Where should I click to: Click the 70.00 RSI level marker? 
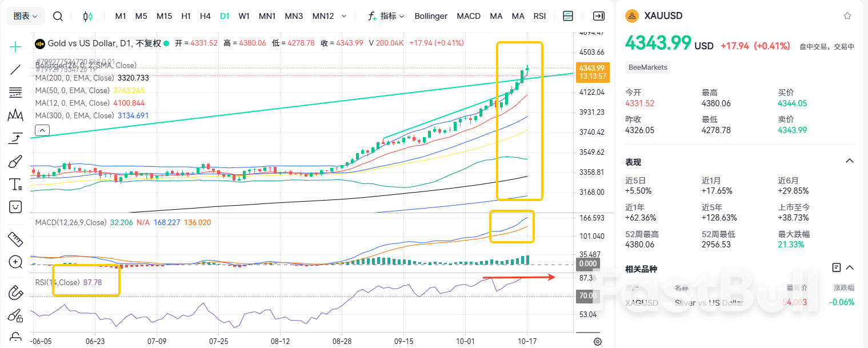click(587, 295)
